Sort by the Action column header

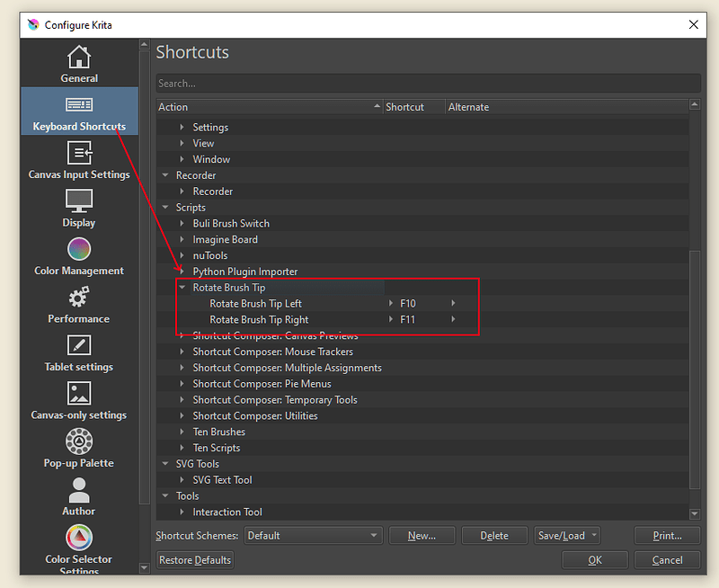(269, 107)
